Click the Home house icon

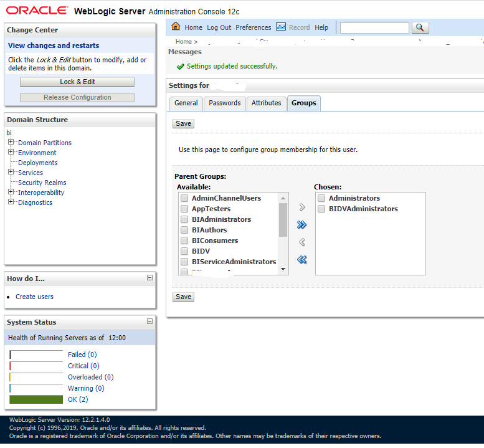pos(176,27)
